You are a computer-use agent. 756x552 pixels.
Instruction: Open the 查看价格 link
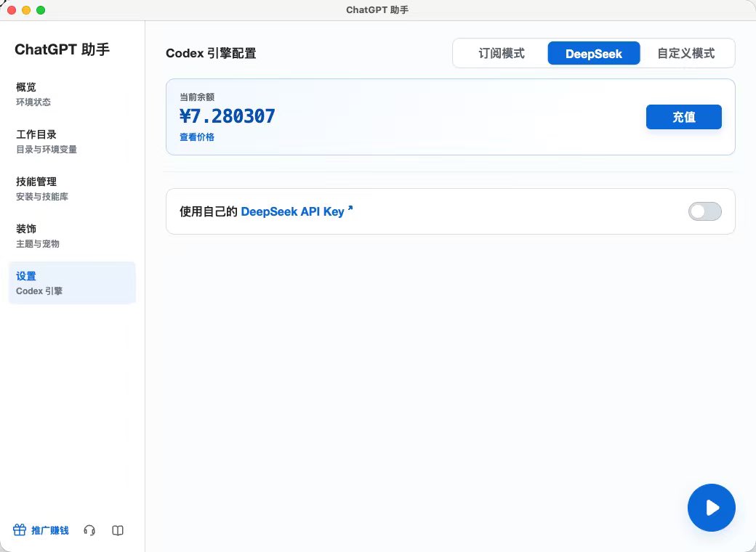[197, 137]
